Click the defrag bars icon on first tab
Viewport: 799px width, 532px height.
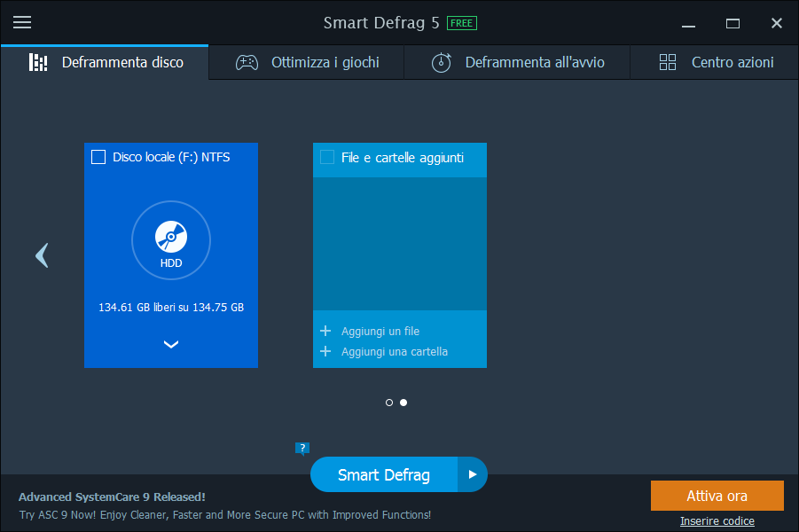pos(38,62)
